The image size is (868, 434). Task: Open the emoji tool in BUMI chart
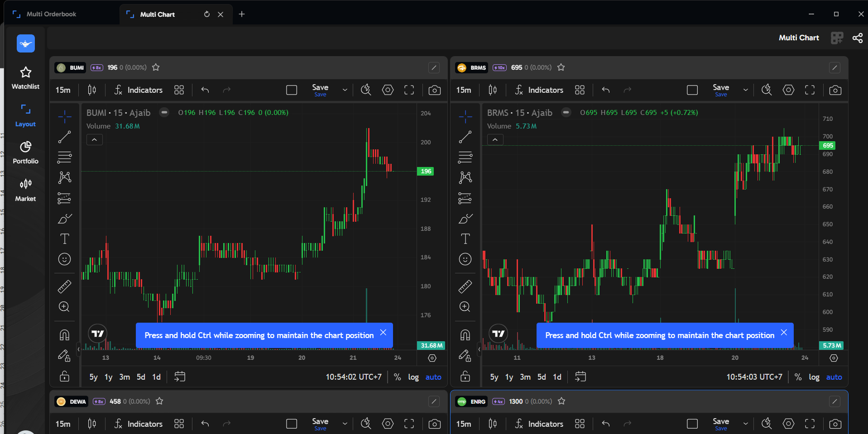[64, 259]
